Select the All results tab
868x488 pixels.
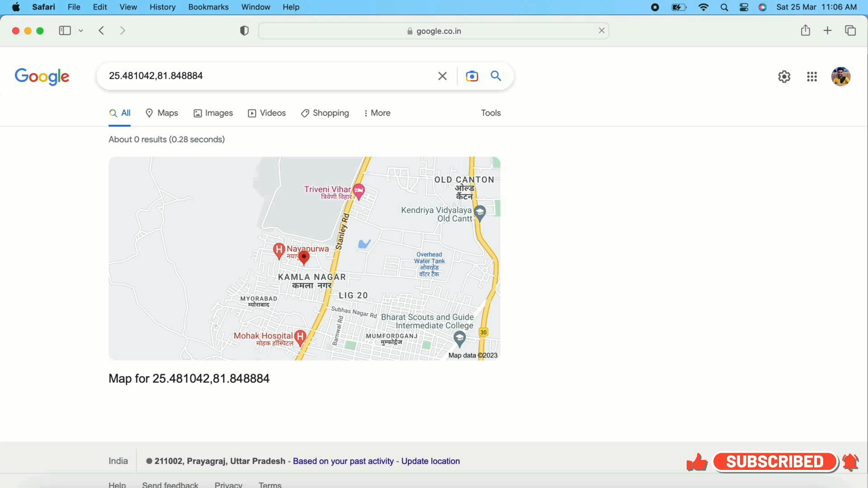(x=120, y=113)
